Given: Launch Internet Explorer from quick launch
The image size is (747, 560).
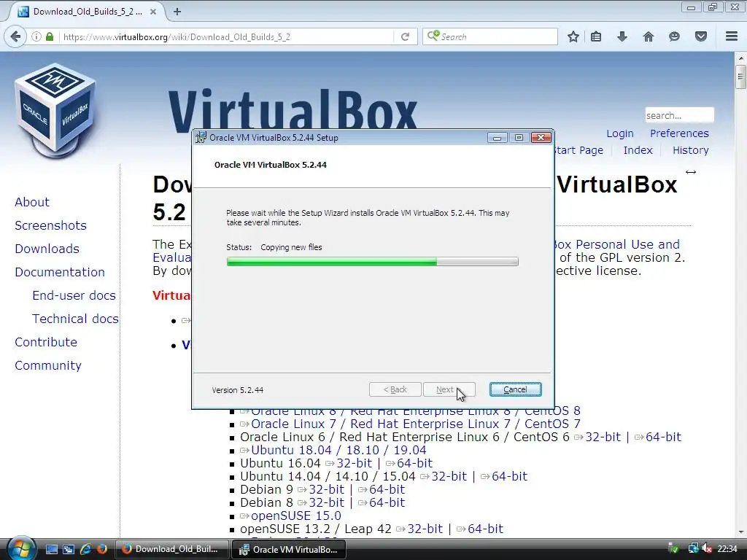Looking at the screenshot, I should (x=86, y=549).
